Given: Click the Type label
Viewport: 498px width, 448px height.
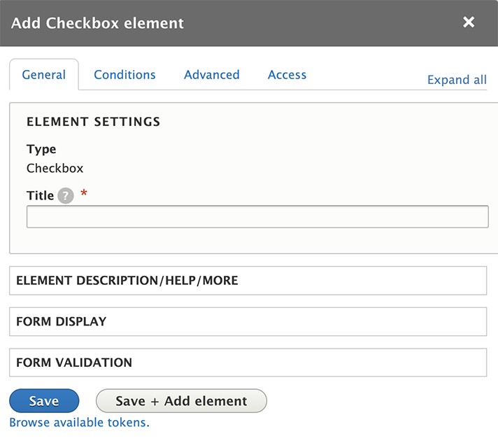Looking at the screenshot, I should pyautogui.click(x=41, y=149).
